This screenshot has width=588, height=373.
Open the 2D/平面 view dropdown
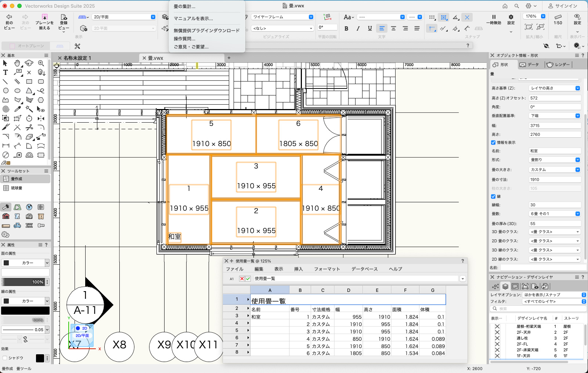pos(124,17)
